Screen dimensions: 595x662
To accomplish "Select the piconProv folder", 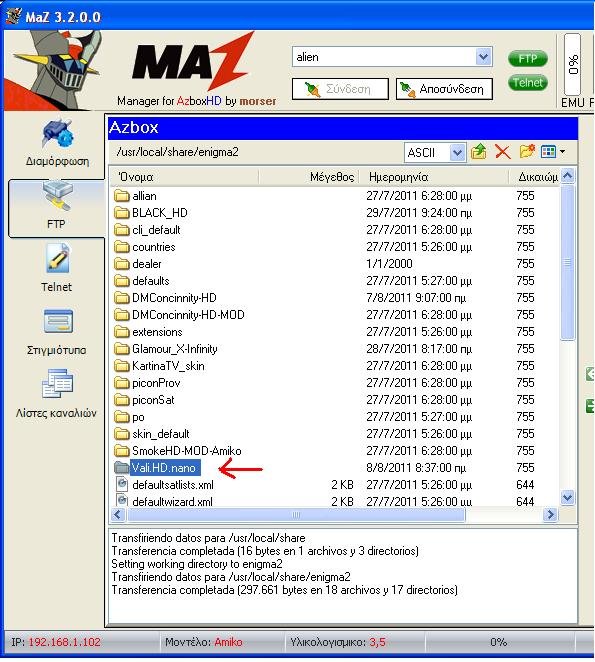I will point(147,383).
